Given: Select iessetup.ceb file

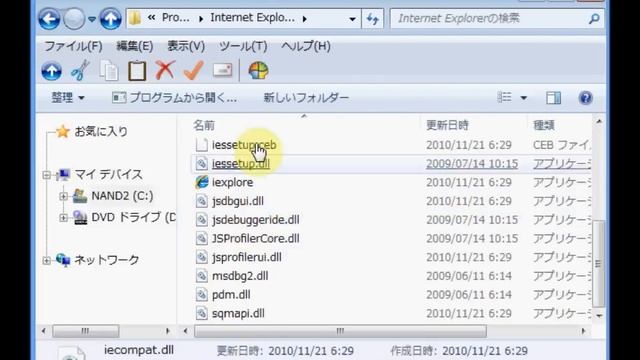Looking at the screenshot, I should (x=244, y=145).
